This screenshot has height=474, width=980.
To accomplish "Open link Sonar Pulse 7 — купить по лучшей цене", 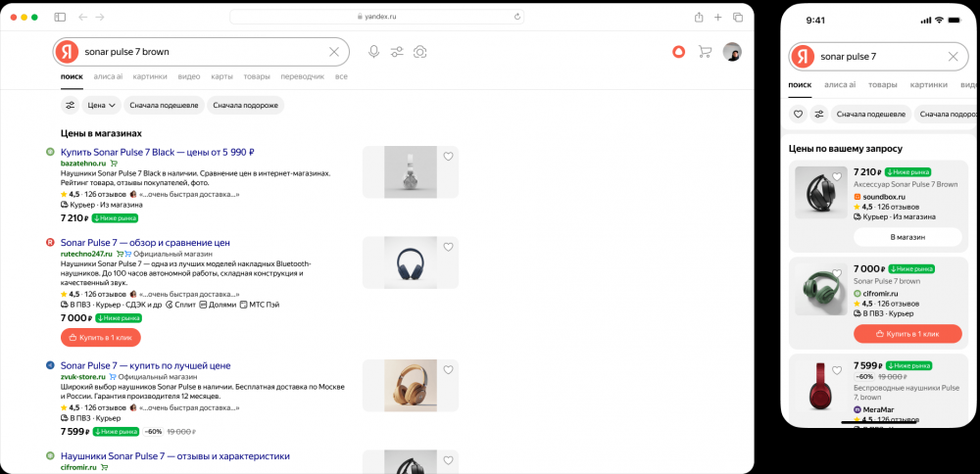I will click(x=146, y=365).
